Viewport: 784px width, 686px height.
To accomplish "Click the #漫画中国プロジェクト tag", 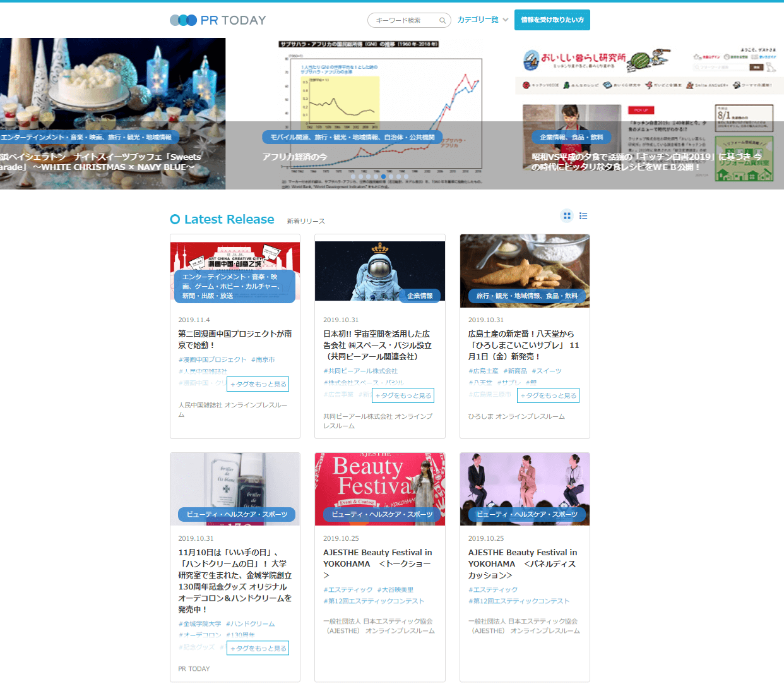I will [x=212, y=359].
